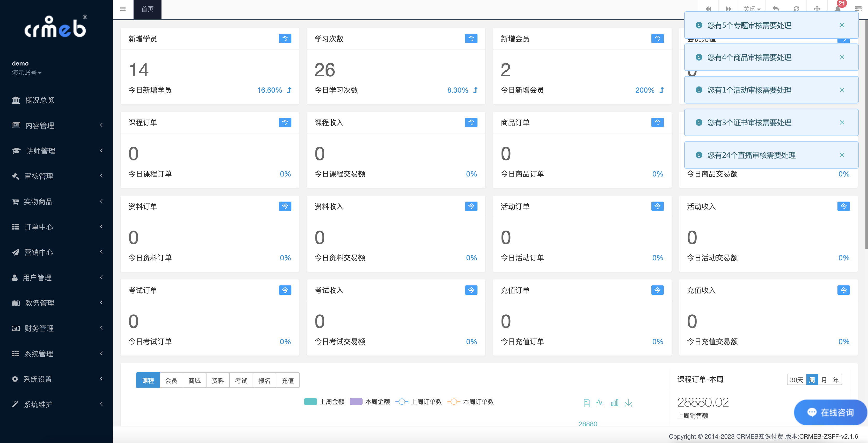Open the 充值订单 card link icon
Image resolution: width=868 pixels, height=443 pixels.
[x=657, y=290]
